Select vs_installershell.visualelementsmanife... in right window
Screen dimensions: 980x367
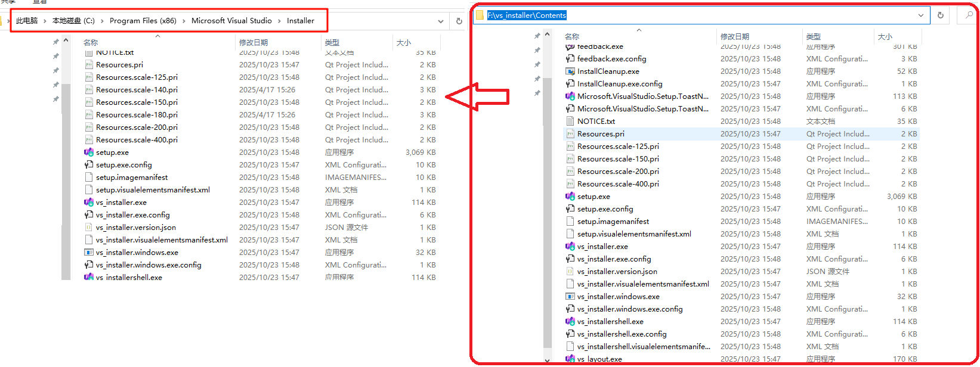644,347
